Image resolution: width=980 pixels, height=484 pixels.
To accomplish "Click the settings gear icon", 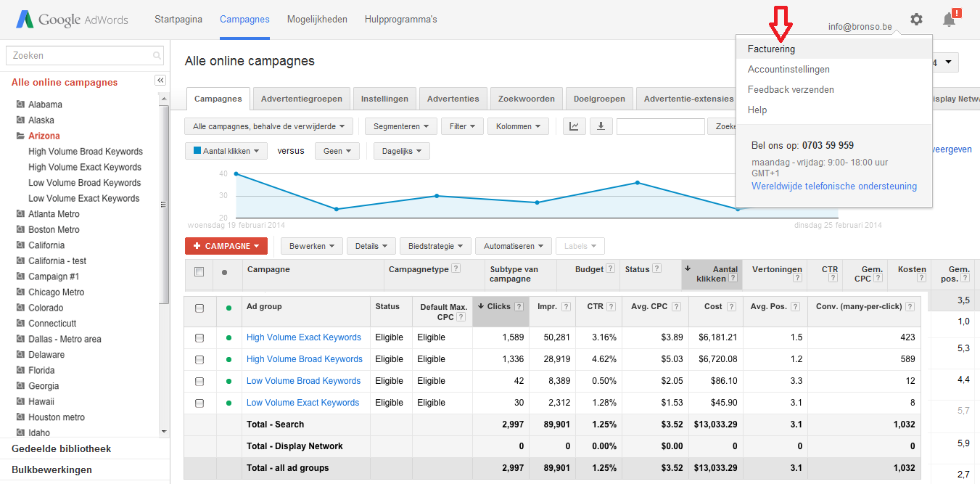I will [916, 20].
